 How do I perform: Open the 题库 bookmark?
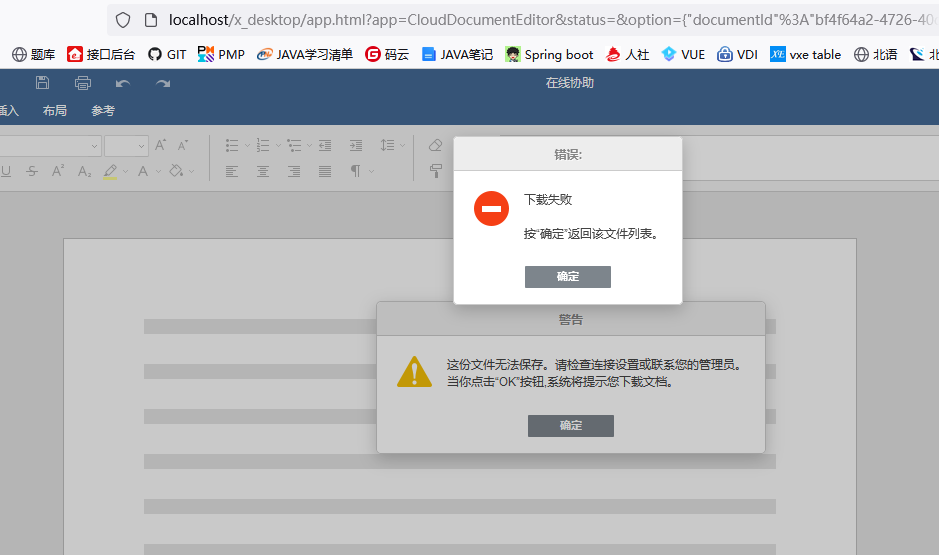(34, 54)
